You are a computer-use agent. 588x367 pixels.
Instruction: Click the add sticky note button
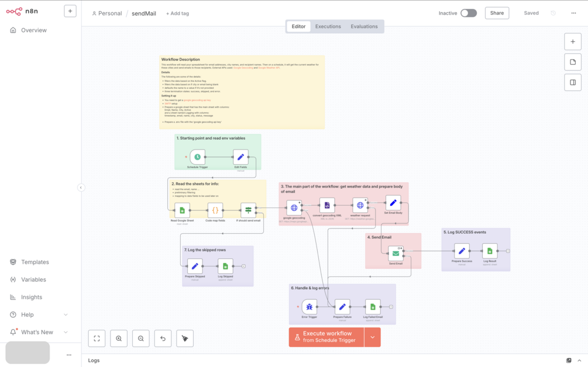(573, 62)
